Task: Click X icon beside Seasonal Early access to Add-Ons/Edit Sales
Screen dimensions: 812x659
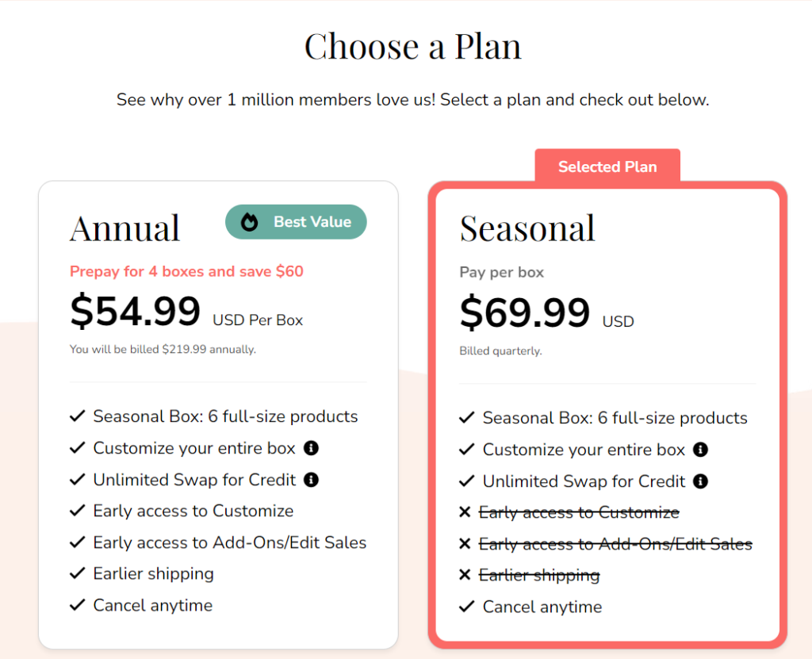Action: pyautogui.click(x=465, y=544)
